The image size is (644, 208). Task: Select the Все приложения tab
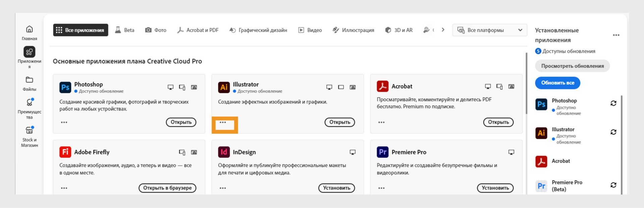click(x=80, y=30)
